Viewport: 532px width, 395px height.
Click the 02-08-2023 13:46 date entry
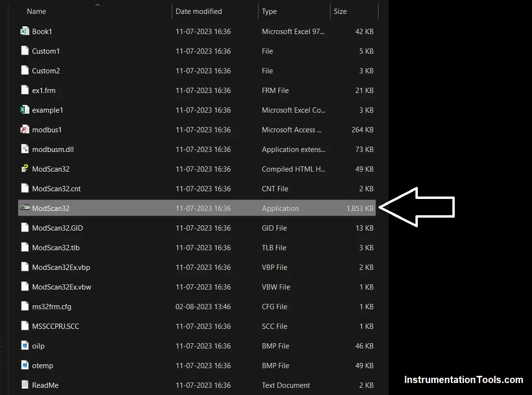(203, 307)
